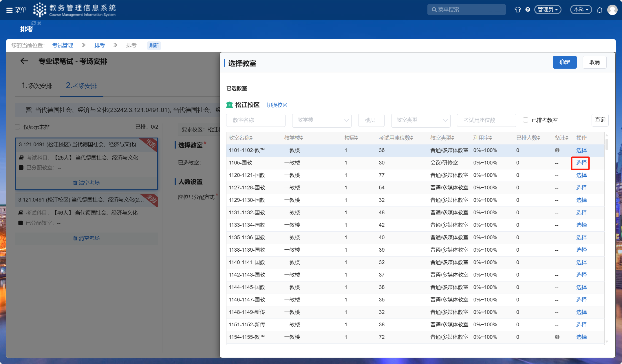Click the 确定 button

[564, 62]
